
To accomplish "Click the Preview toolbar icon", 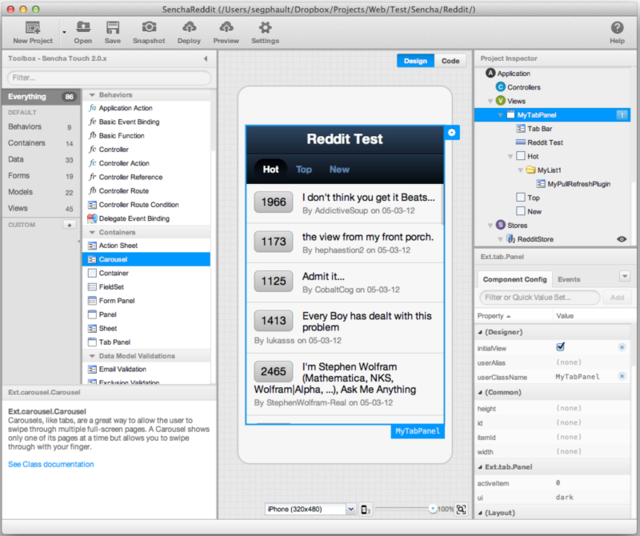I will tap(226, 27).
